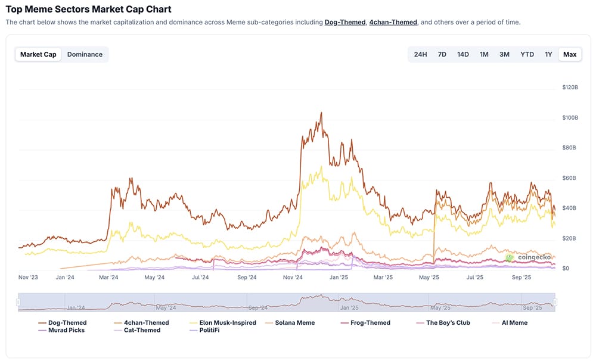The height and width of the screenshot is (364, 596).
Task: Choose the 7D time range
Action: (442, 54)
